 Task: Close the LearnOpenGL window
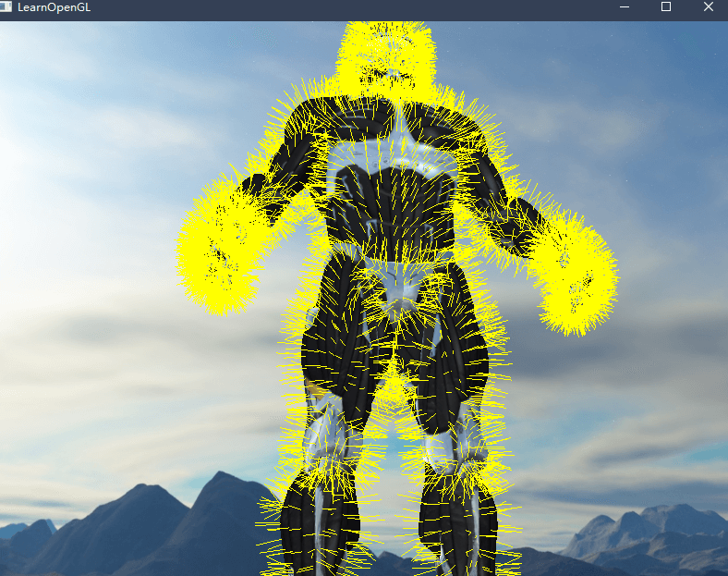708,7
